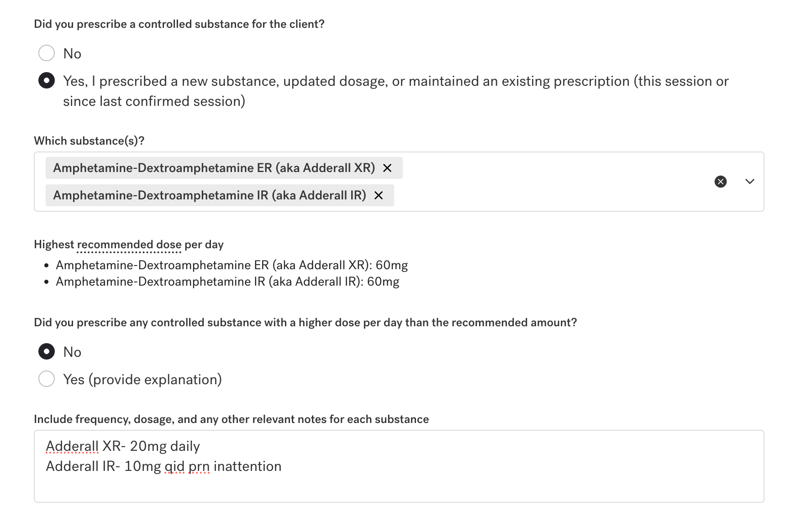
Task: Remove the Adderall IR substance tag
Action: [x=379, y=195]
